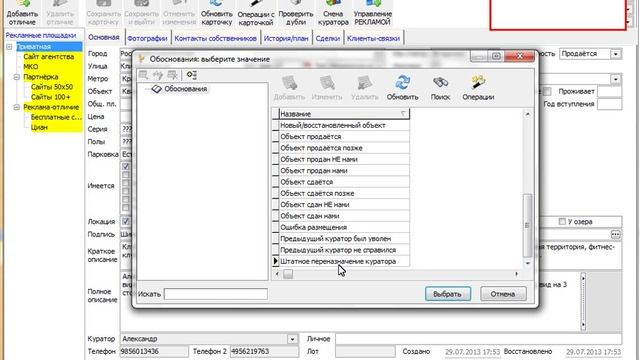
Task: Toggle the Проживает checkbox
Action: pos(548,91)
